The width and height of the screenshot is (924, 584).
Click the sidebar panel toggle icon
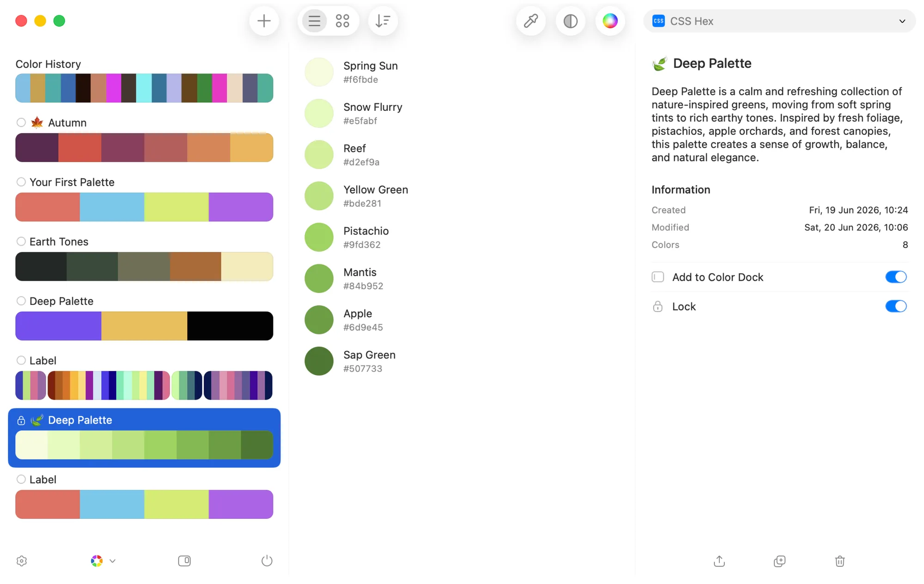pyautogui.click(x=184, y=561)
